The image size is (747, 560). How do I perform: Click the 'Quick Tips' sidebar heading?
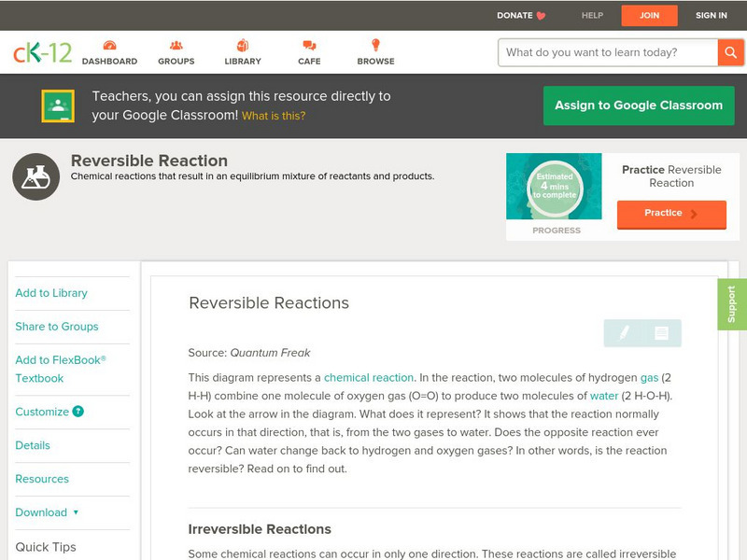tap(46, 547)
